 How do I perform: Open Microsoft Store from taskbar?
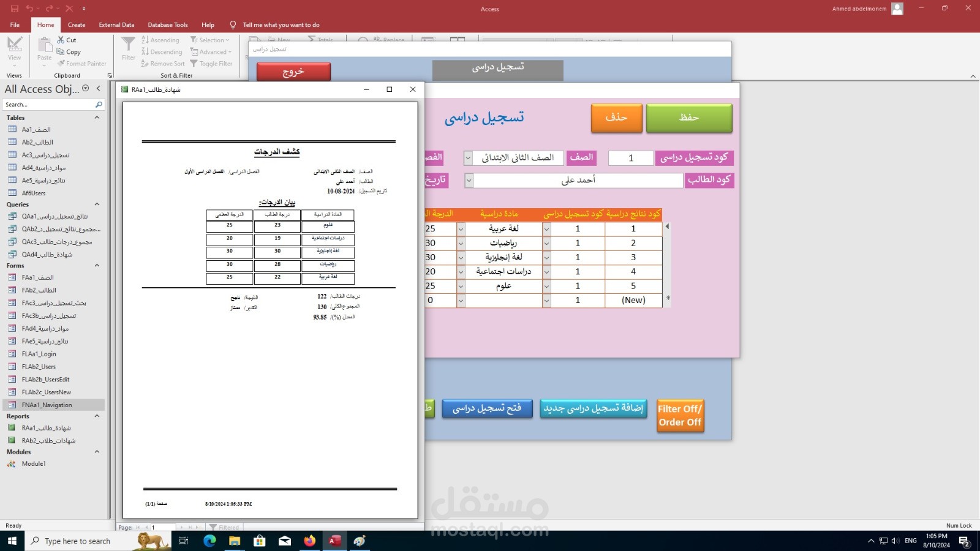pos(260,541)
